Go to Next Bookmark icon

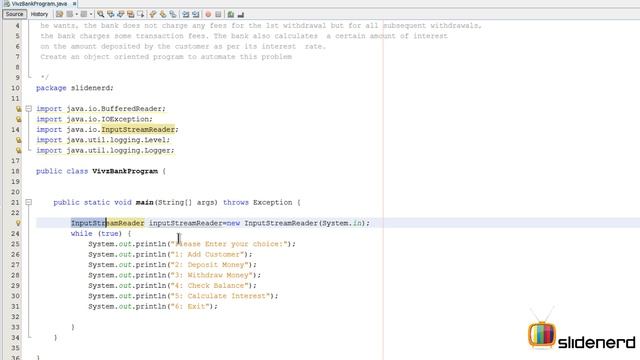tap(163, 14)
